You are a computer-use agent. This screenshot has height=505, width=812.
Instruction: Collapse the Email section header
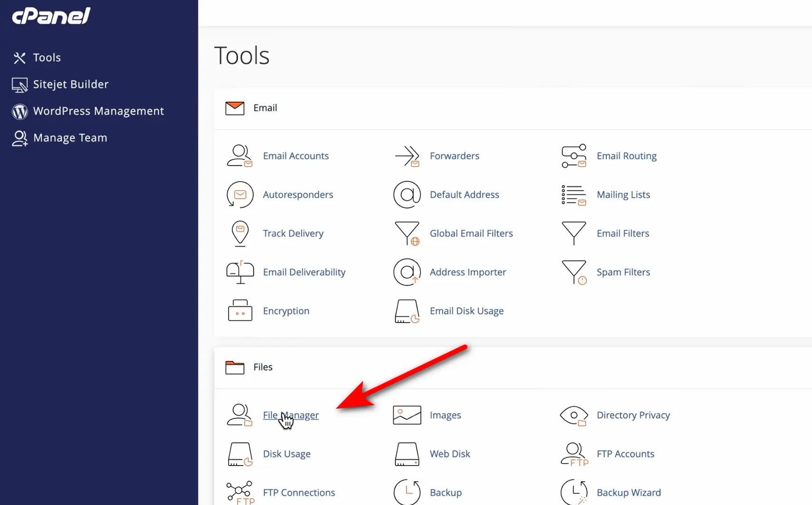pos(265,108)
